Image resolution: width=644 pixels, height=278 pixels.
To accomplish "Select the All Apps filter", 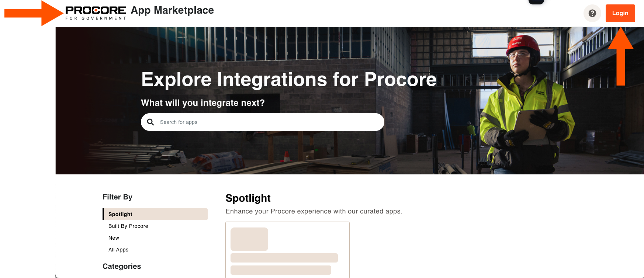I will (118, 250).
